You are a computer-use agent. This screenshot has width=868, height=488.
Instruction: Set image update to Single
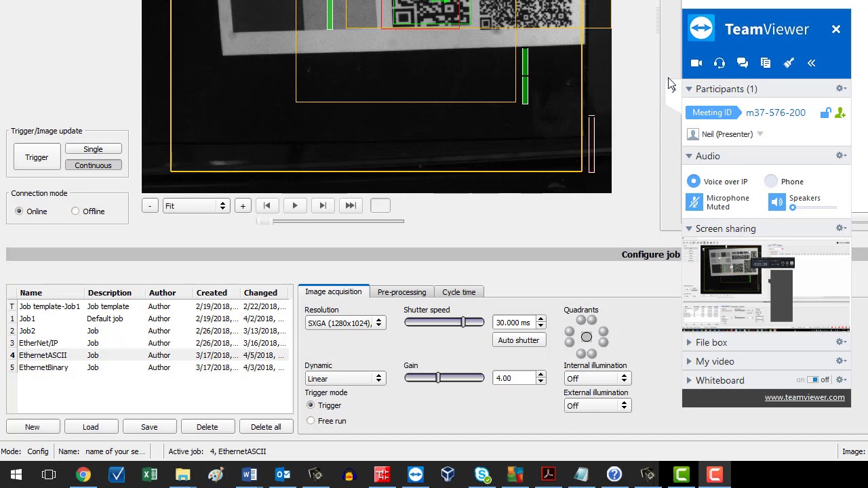93,149
